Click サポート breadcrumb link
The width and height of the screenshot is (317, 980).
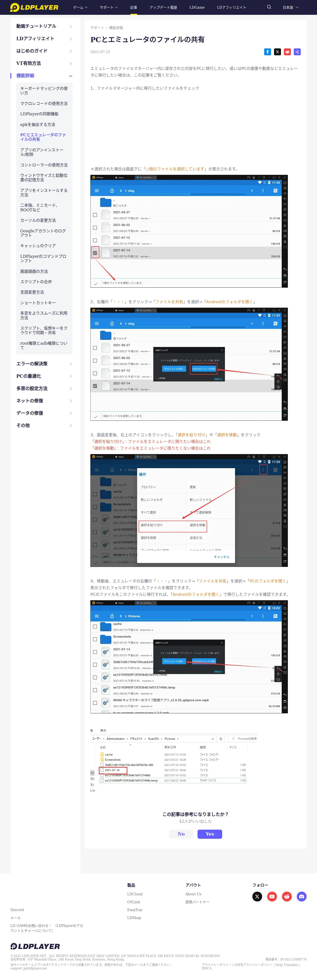[x=97, y=28]
